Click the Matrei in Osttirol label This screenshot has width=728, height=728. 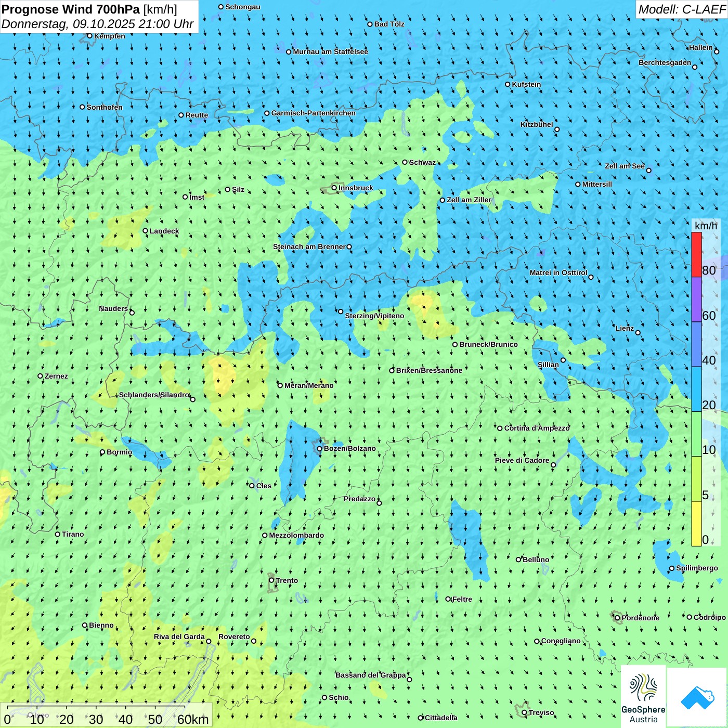tap(558, 272)
